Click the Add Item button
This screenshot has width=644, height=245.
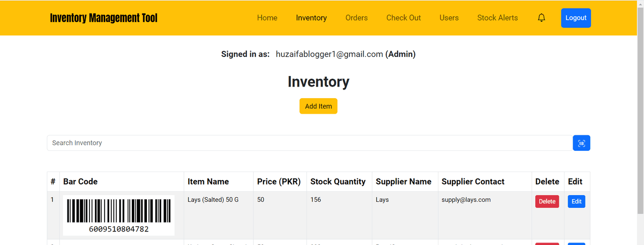[318, 106]
